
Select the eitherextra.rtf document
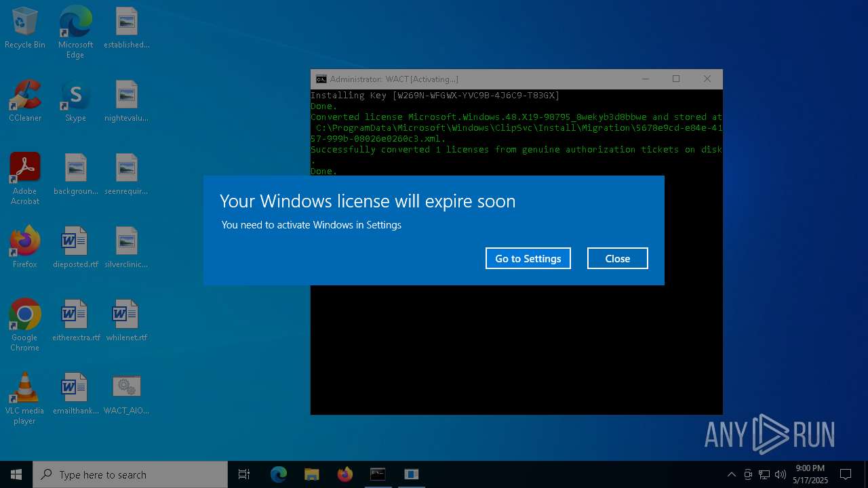click(75, 321)
